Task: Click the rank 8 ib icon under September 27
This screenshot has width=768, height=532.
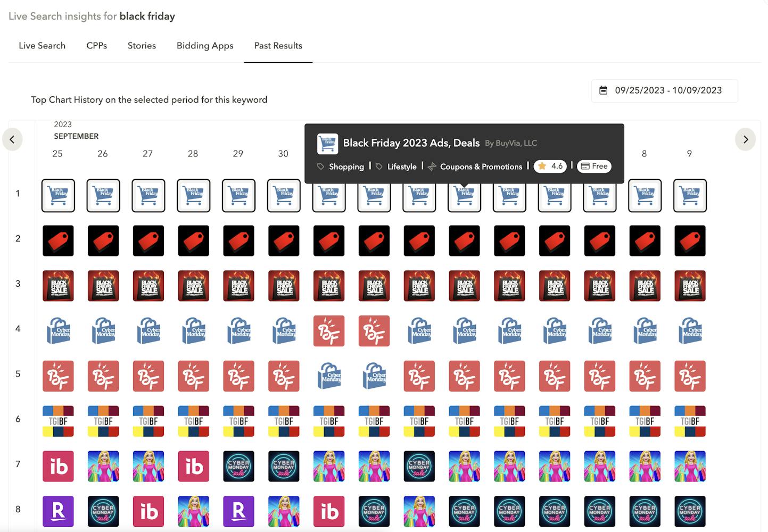Action: click(148, 511)
